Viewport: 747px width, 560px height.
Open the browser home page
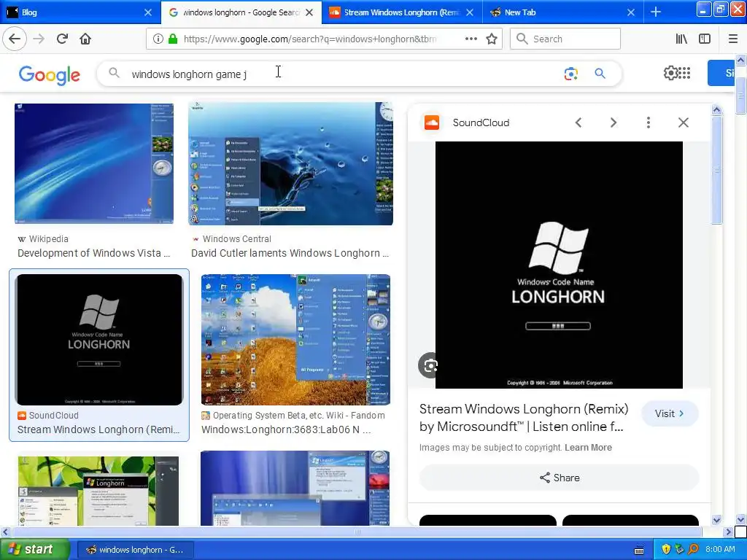pyautogui.click(x=85, y=39)
